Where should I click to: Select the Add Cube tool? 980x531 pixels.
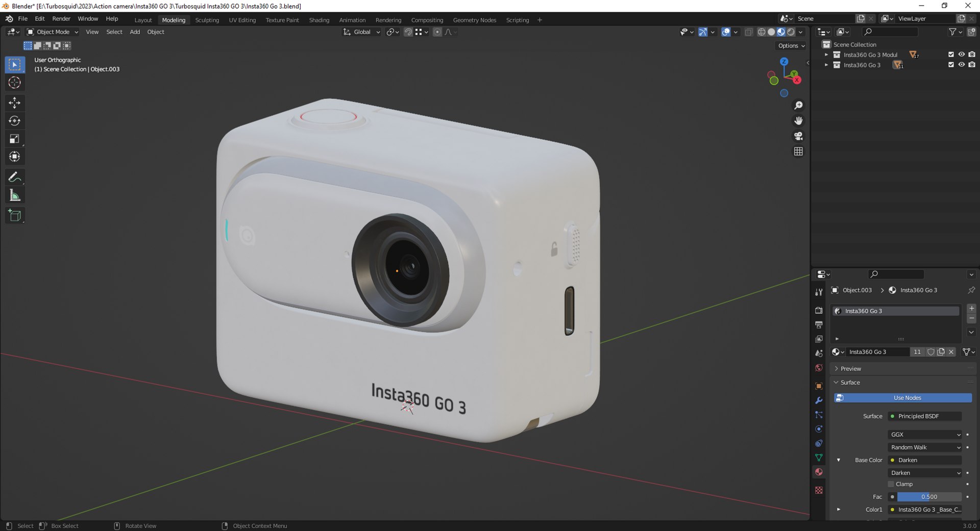click(x=15, y=216)
